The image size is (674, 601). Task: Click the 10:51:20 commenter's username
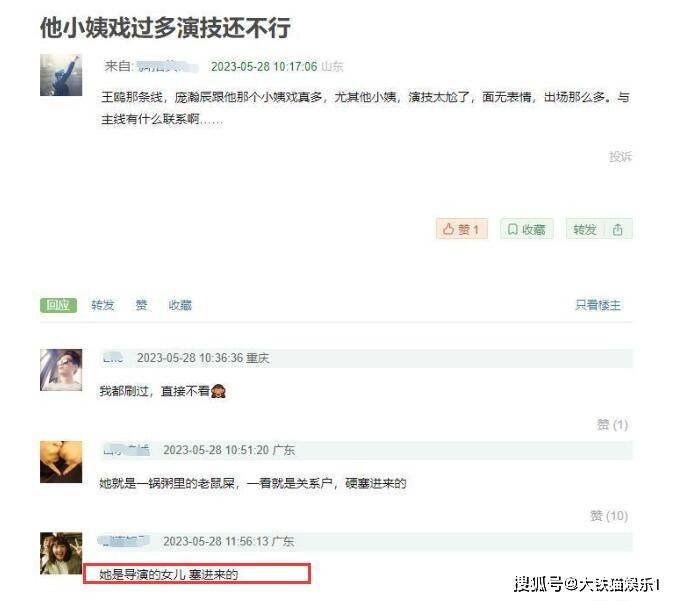pyautogui.click(x=126, y=450)
